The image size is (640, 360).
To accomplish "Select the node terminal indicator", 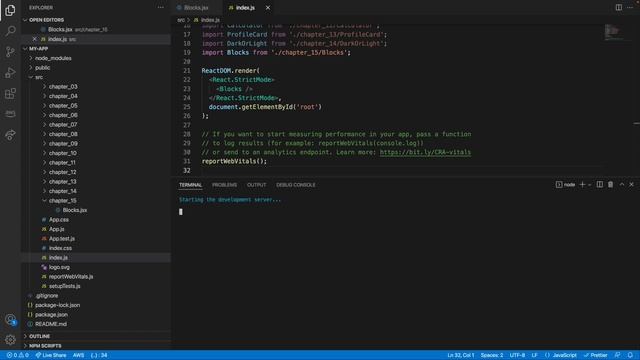I will tap(565, 184).
